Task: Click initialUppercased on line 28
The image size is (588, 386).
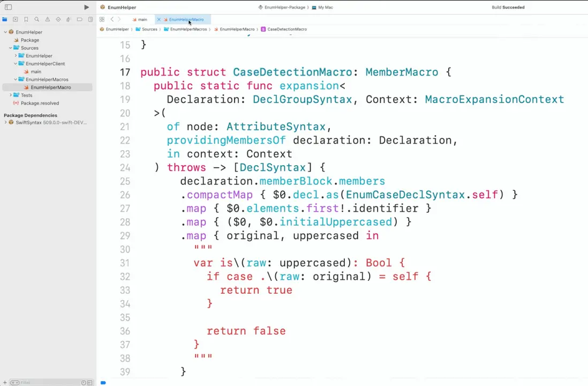Action: [x=336, y=222]
